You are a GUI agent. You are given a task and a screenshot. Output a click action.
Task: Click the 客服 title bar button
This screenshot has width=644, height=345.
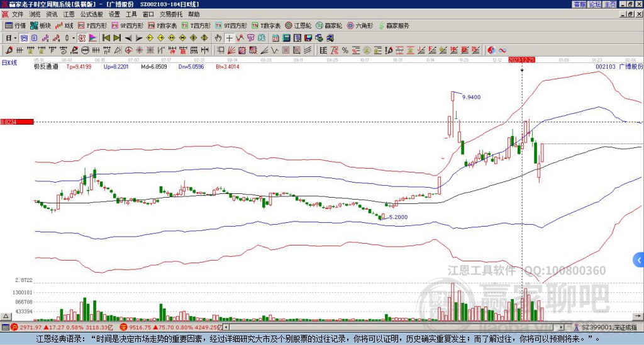(x=579, y=4)
